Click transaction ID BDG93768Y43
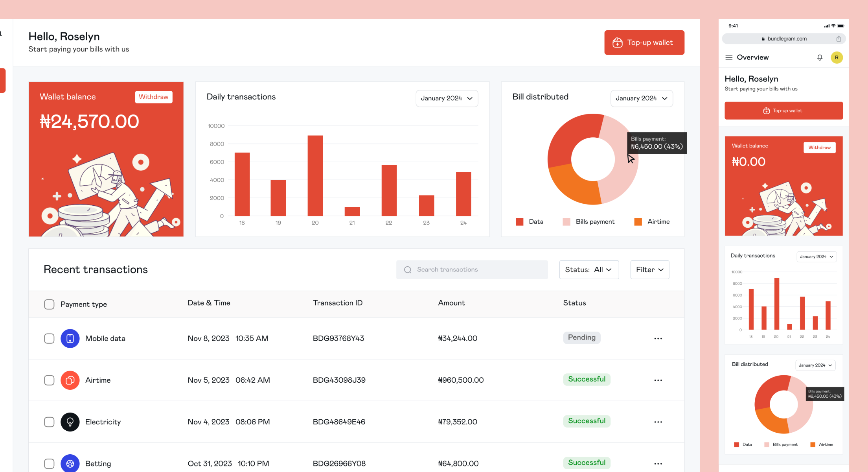 coord(338,338)
